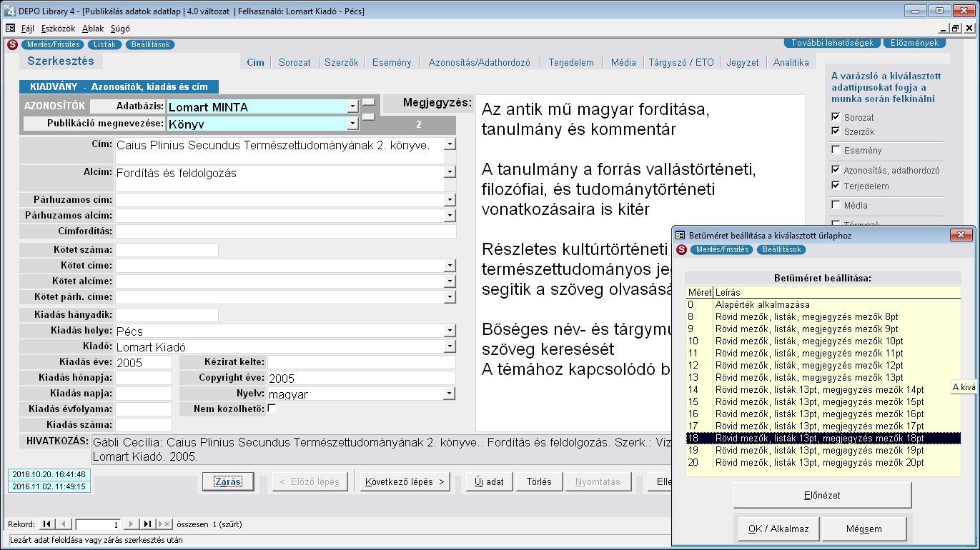Expand the Kiadás helye dropdown
This screenshot has height=550, width=980.
(x=450, y=331)
